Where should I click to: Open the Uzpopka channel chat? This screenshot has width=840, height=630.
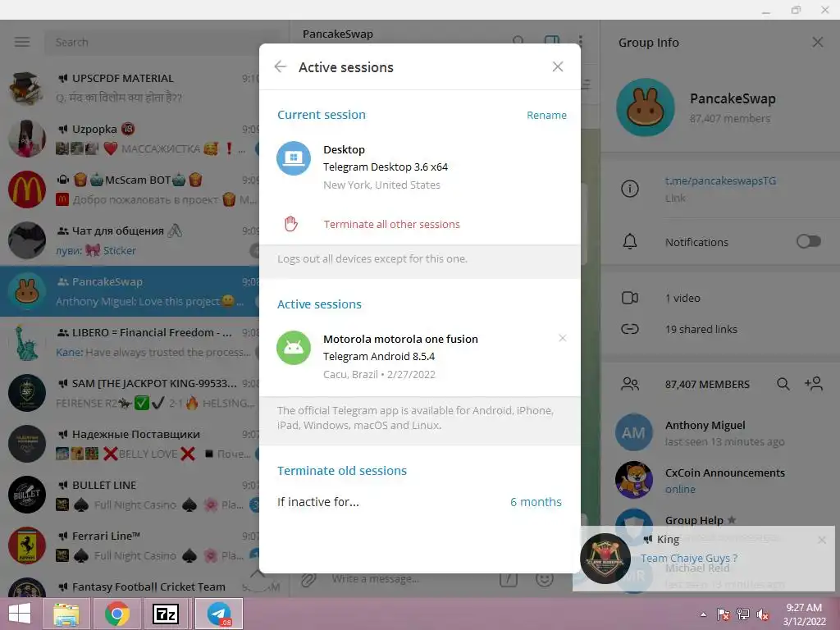130,139
